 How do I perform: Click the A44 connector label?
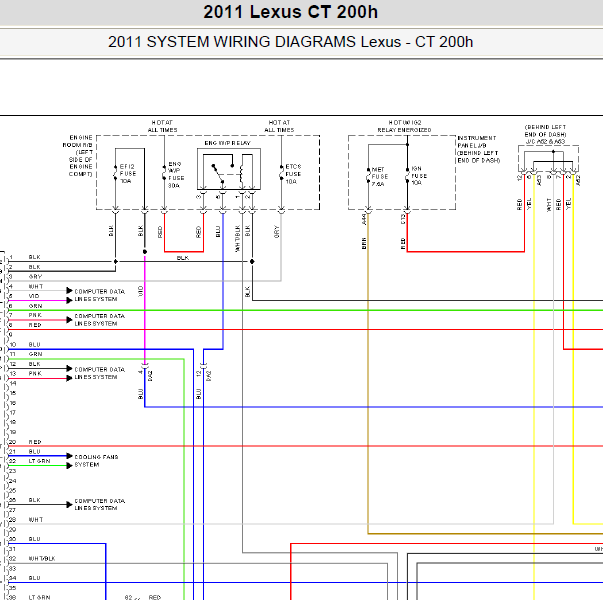pyautogui.click(x=364, y=219)
